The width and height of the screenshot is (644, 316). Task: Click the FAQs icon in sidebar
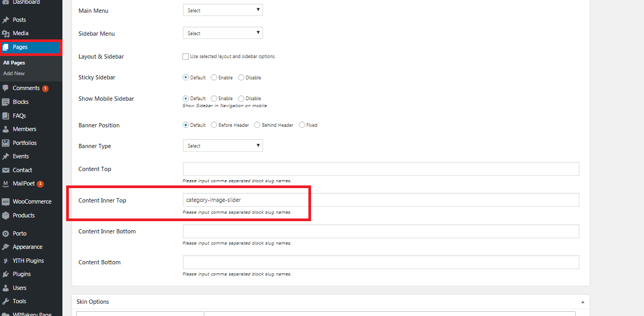point(6,116)
